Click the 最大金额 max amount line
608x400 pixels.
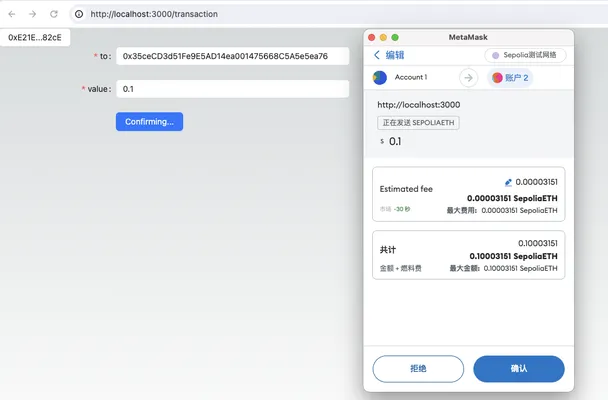tap(503, 268)
